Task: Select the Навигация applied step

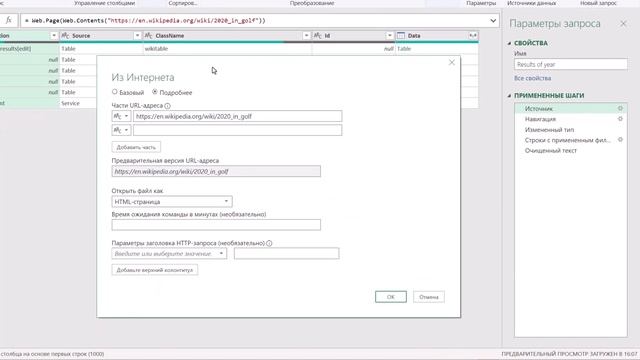Action: point(571,119)
